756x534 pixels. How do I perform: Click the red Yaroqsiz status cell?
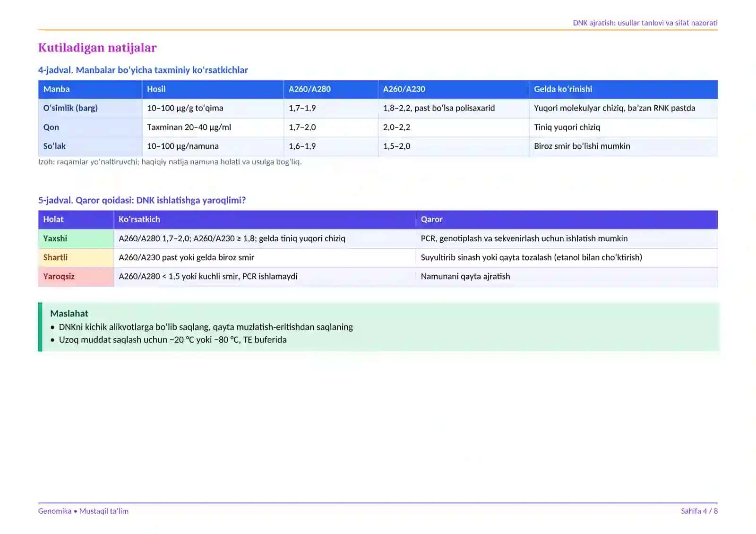[76, 277]
